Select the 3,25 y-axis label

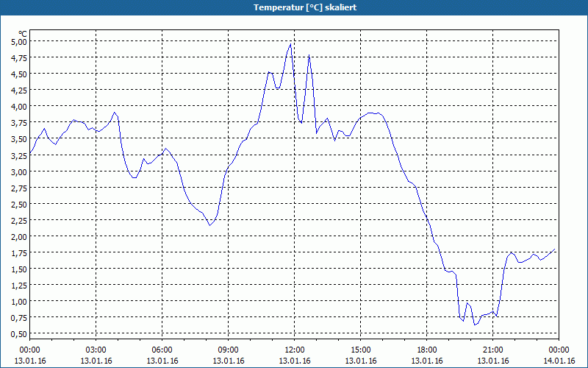[x=19, y=155]
